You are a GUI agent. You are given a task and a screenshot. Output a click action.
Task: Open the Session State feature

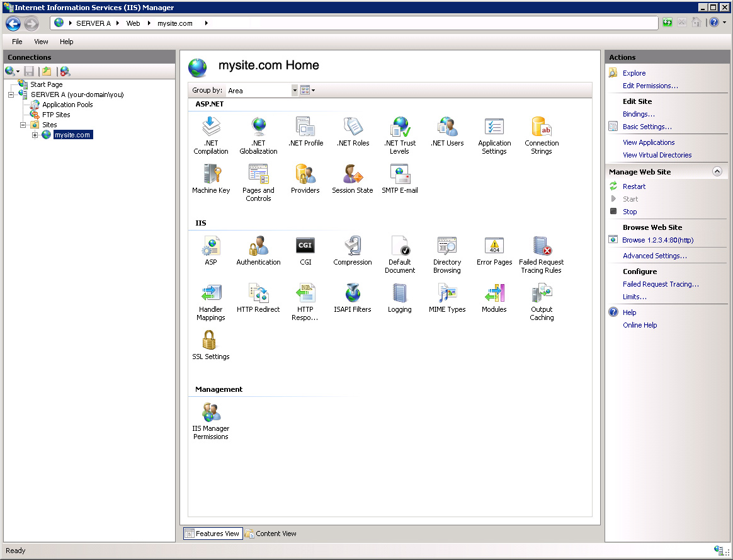[353, 179]
